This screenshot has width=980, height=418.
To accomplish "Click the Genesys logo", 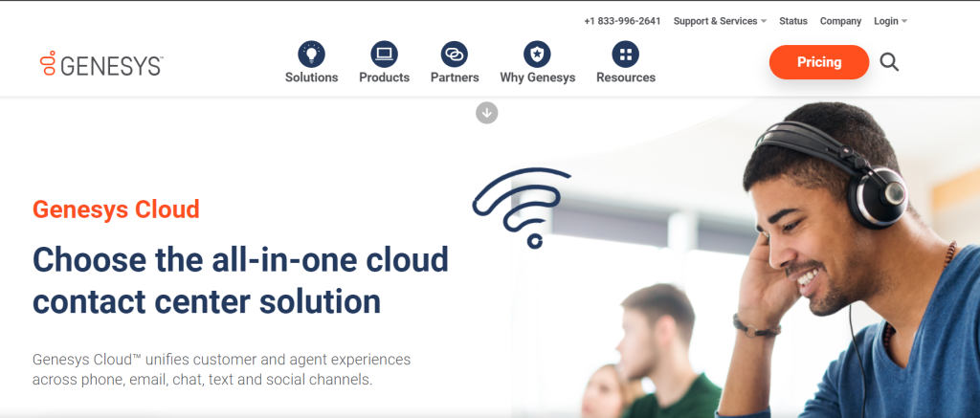I will coord(101,64).
